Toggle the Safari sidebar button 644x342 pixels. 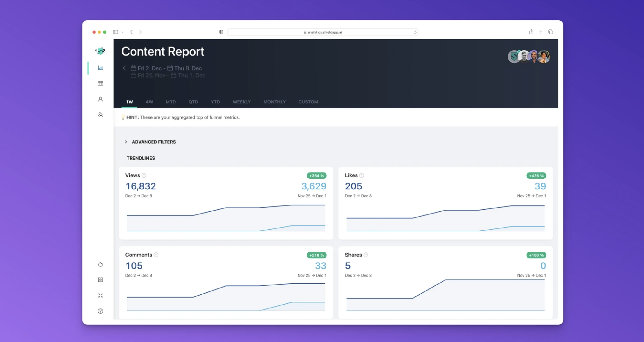tap(116, 32)
